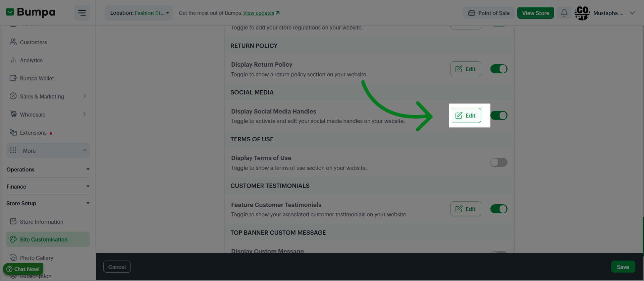The image size is (644, 281).
Task: Disable the Display Return Policy toggle
Action: pyautogui.click(x=499, y=69)
